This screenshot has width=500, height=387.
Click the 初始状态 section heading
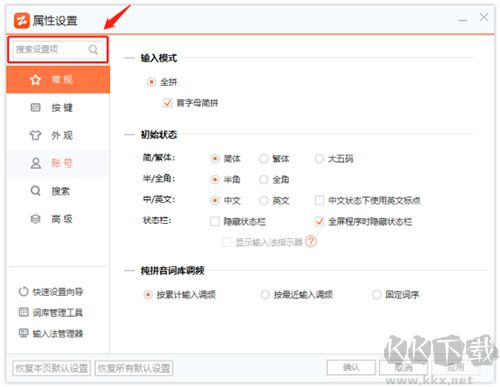coord(159,135)
